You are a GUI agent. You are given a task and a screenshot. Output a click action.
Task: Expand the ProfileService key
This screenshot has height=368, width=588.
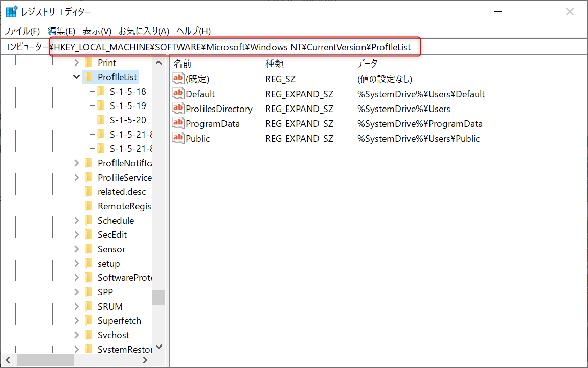(76, 177)
